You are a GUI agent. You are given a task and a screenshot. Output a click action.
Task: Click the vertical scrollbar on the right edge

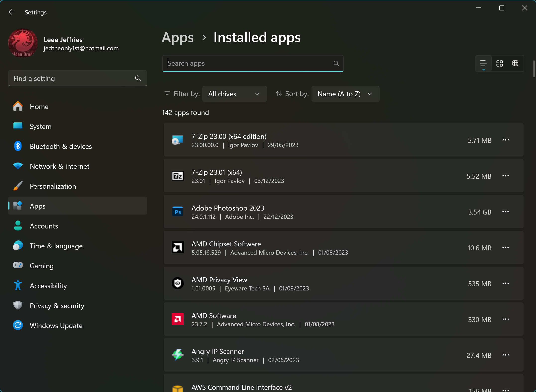point(534,69)
